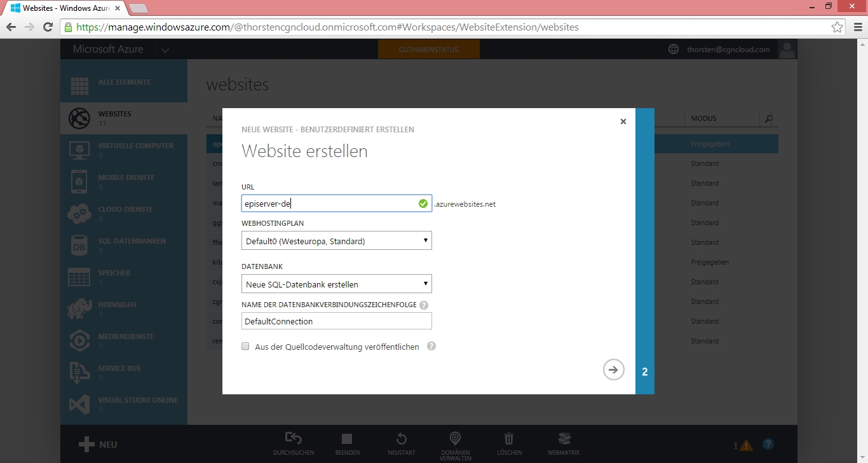Expand the Webhostingplan dropdown
The width and height of the screenshot is (868, 463).
336,241
